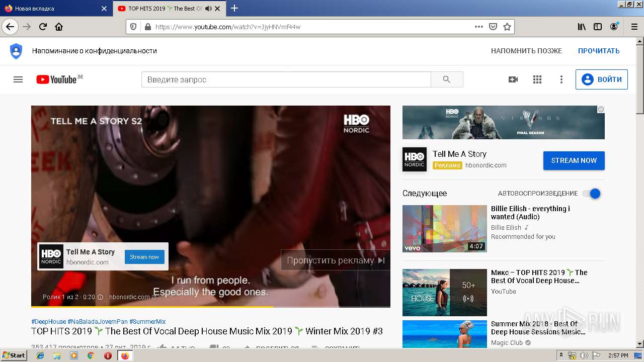Screen dimensions: 644x362
Task: Close the Новая вкладка tab
Action: pyautogui.click(x=104, y=9)
